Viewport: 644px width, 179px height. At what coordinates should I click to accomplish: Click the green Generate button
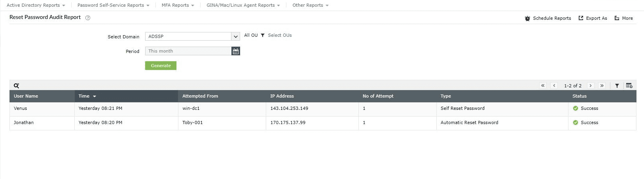pyautogui.click(x=161, y=66)
